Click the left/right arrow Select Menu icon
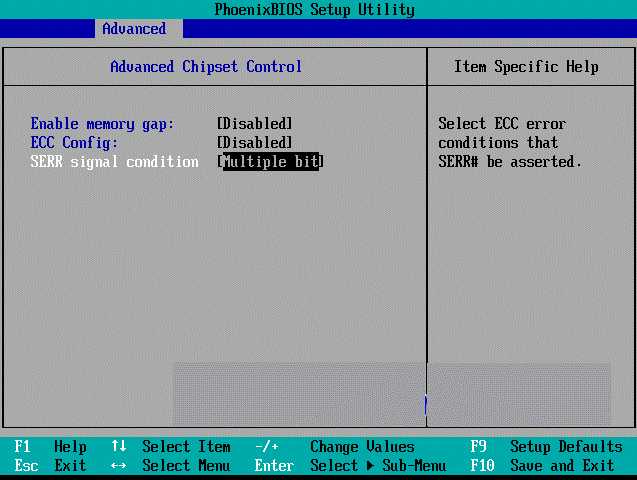 (119, 466)
